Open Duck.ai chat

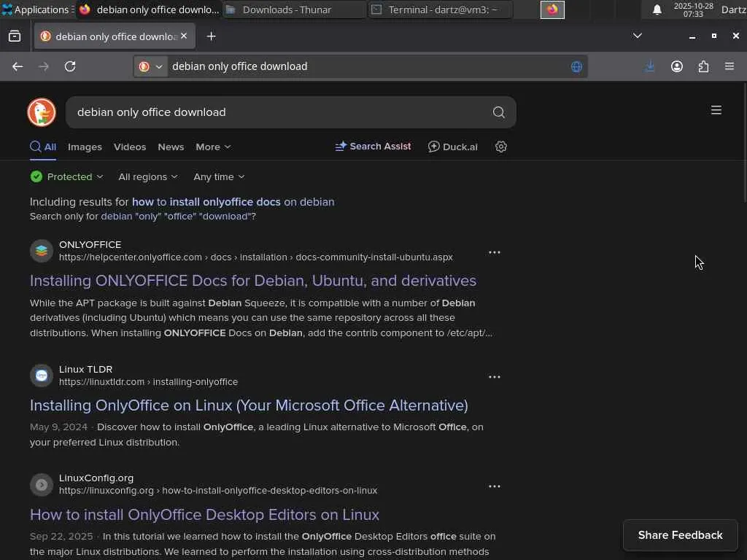tap(452, 147)
